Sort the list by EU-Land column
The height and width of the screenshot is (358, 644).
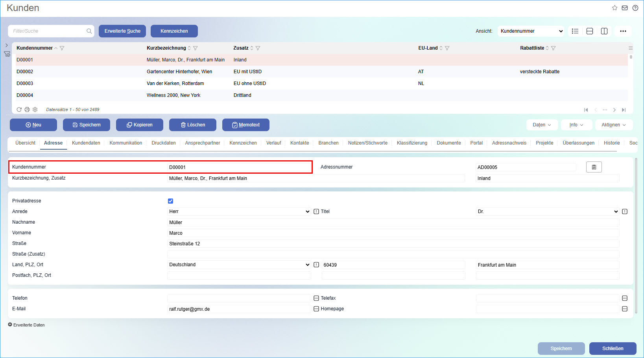pos(440,48)
